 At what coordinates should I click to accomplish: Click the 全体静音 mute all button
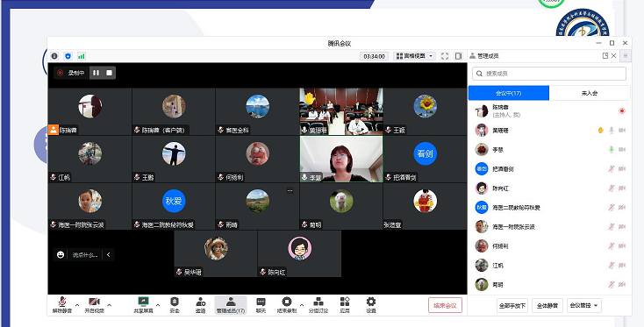[547, 305]
